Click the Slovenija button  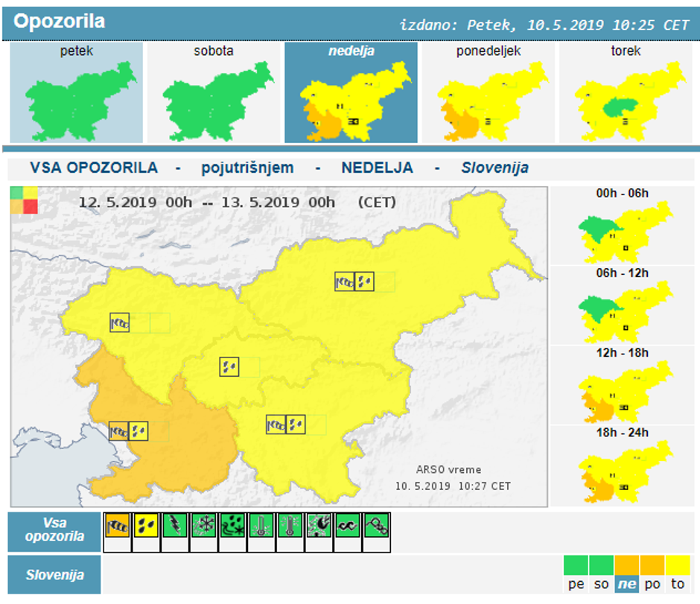[54, 575]
